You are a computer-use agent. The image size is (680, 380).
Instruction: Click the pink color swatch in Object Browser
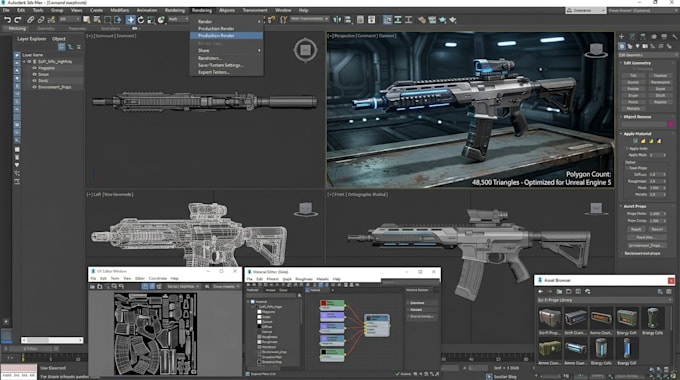(671, 124)
